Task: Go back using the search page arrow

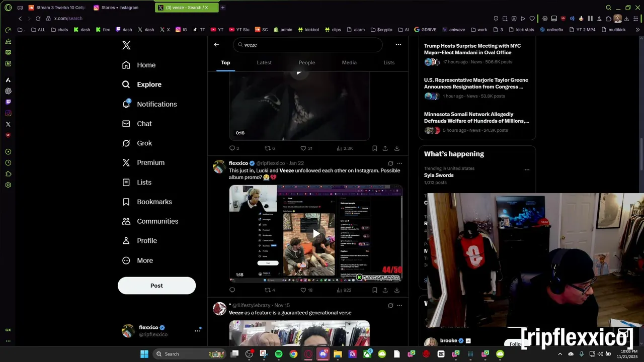Action: pos(216,45)
